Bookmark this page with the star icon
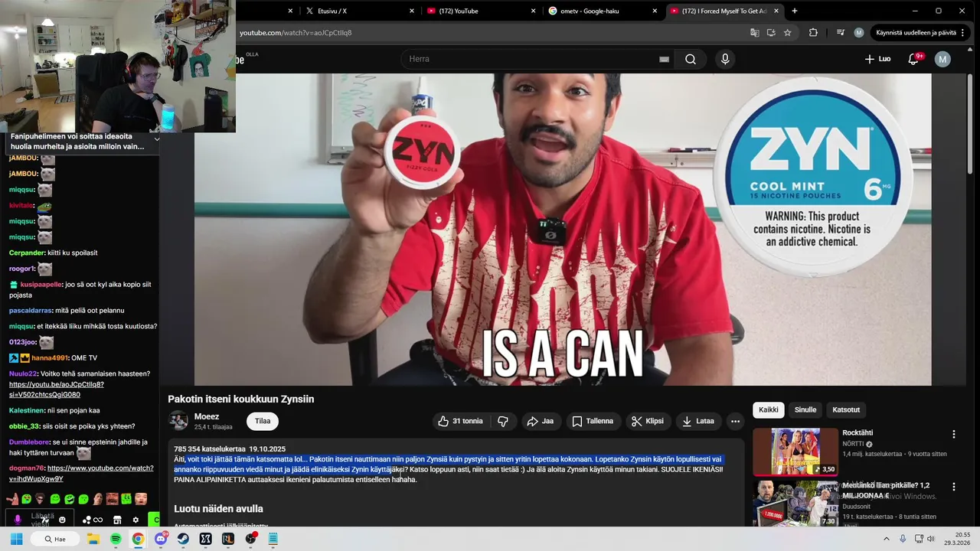Viewport: 980px width, 551px height. click(x=787, y=33)
